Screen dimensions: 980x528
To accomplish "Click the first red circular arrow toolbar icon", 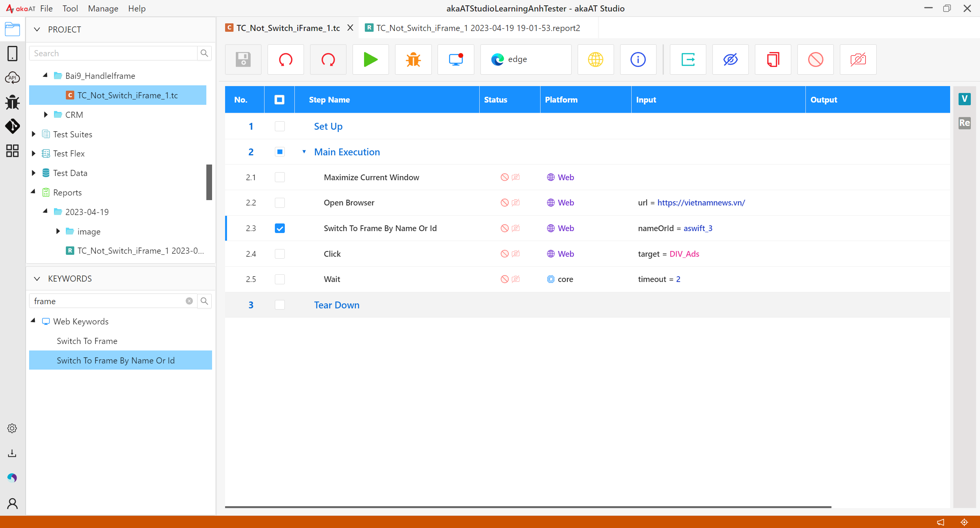I will [286, 59].
